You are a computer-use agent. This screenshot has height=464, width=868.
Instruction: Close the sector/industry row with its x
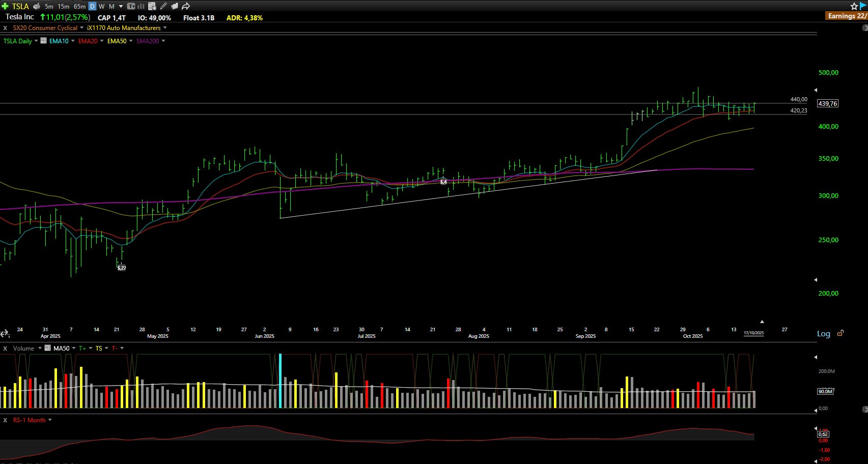(x=5, y=28)
